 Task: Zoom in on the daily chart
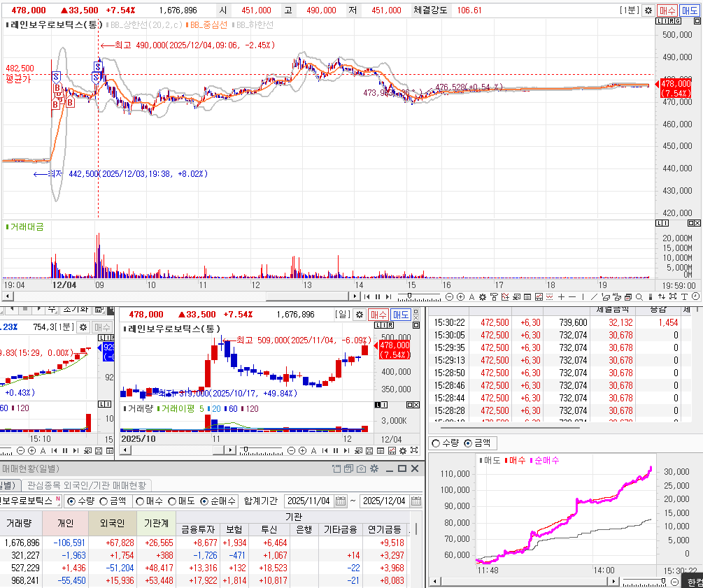point(303,451)
